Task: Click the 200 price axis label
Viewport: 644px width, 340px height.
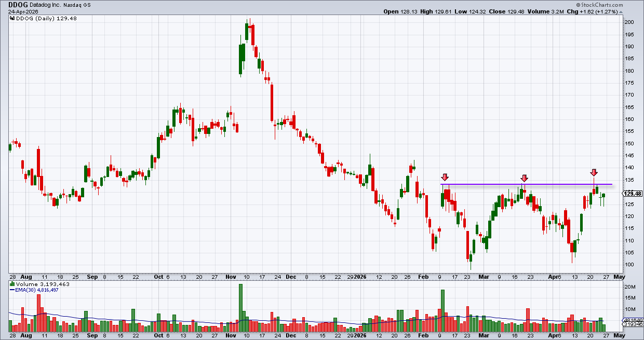Action: coord(629,22)
